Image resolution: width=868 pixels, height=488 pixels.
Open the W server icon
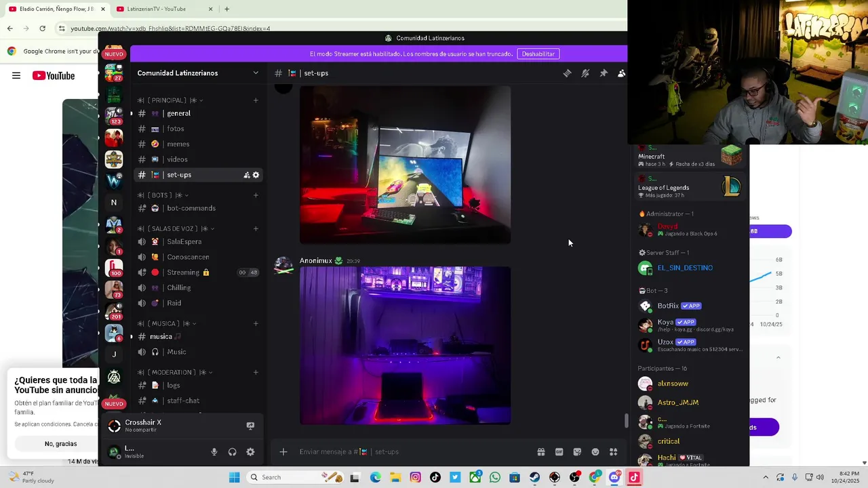pyautogui.click(x=114, y=180)
